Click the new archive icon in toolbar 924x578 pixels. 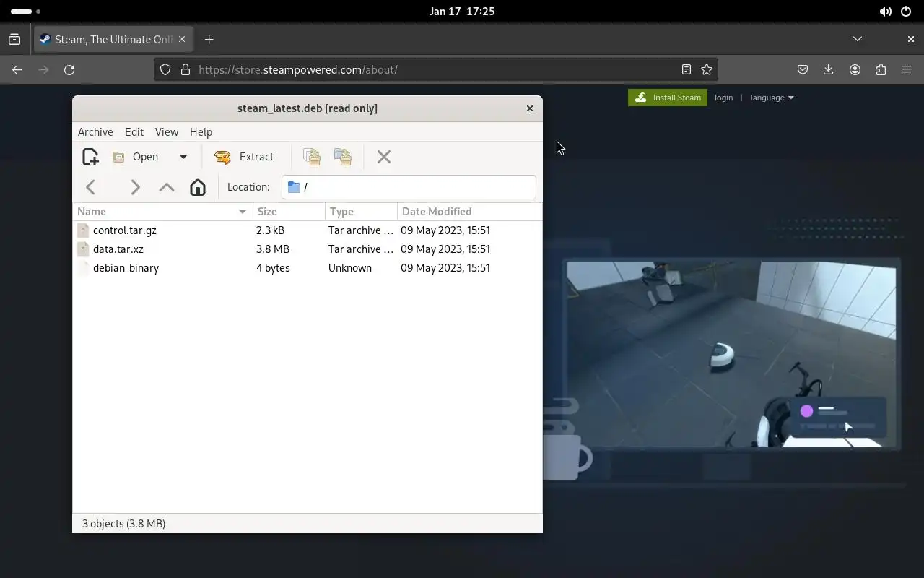click(90, 157)
